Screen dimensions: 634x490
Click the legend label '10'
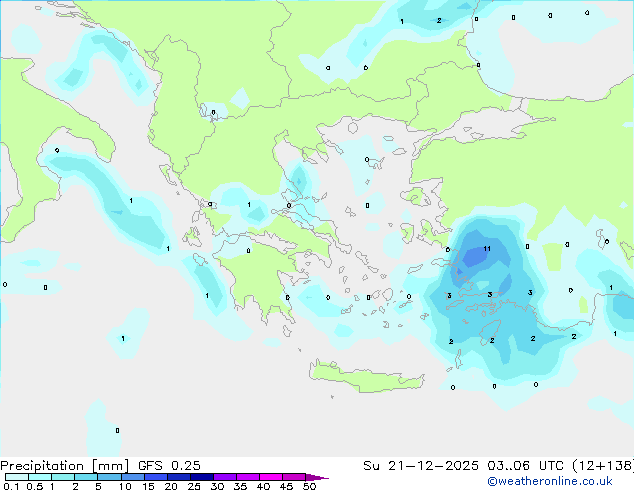tap(125, 486)
